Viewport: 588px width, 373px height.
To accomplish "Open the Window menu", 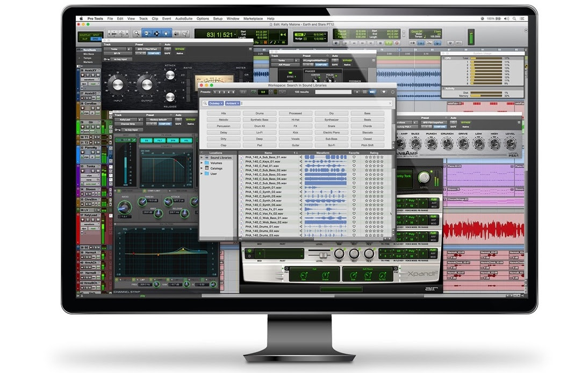I will [x=233, y=18].
